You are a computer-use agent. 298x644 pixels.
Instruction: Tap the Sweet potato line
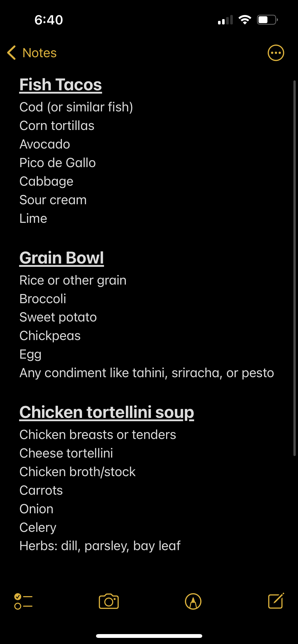click(x=58, y=317)
